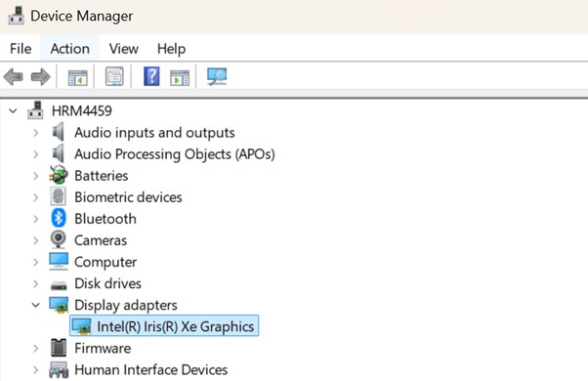Select the Biometric devices label
This screenshot has height=381, width=588.
tap(128, 197)
